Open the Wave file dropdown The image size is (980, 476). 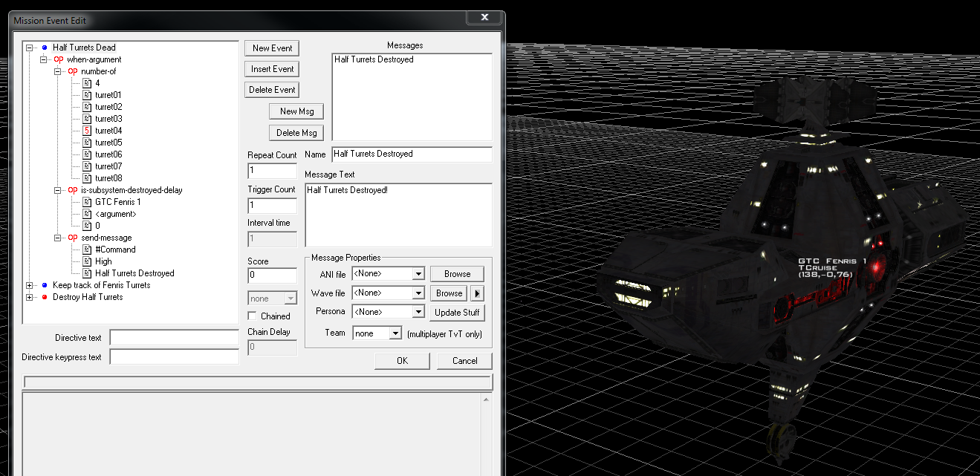coord(418,293)
